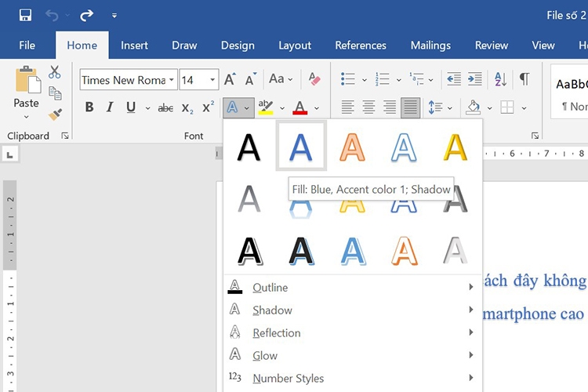Open font color dropdown arrow
Viewport: 588px width, 392px height.
pyautogui.click(x=317, y=108)
